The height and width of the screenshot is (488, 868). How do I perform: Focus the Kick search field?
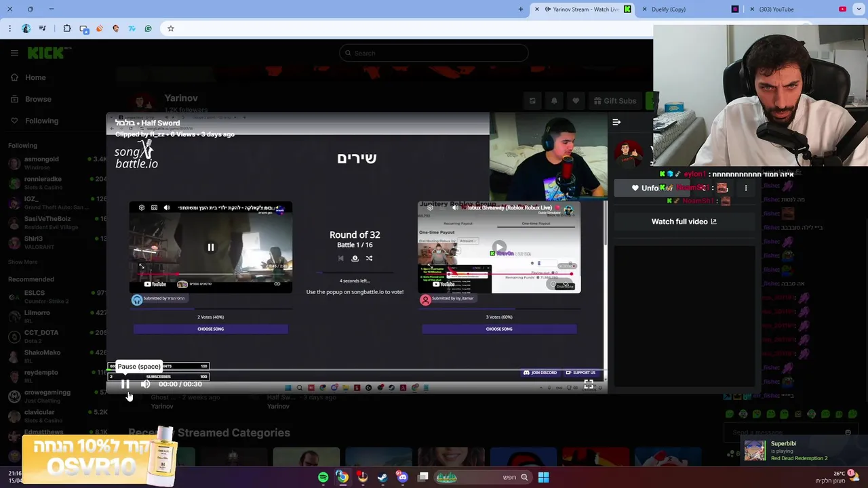coord(434,53)
